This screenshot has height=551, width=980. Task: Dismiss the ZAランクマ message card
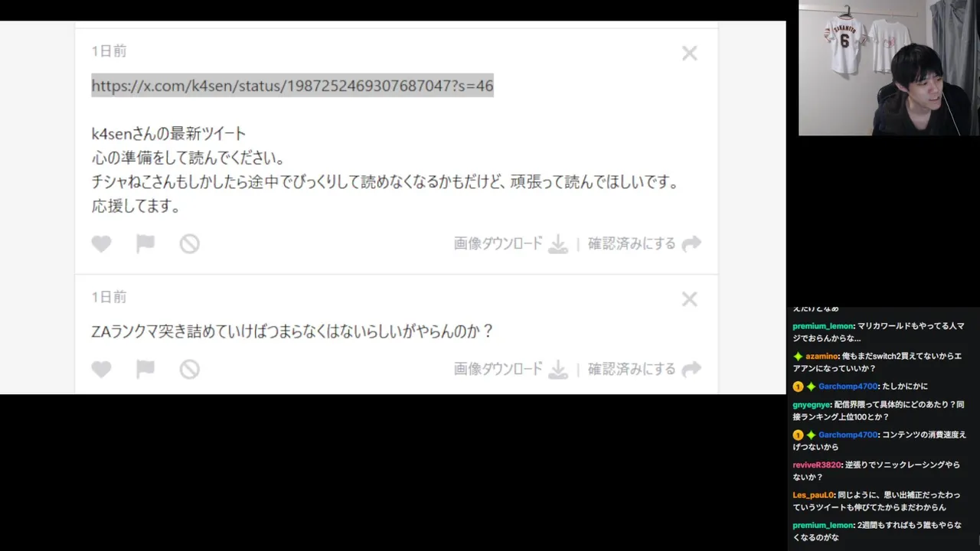690,298
